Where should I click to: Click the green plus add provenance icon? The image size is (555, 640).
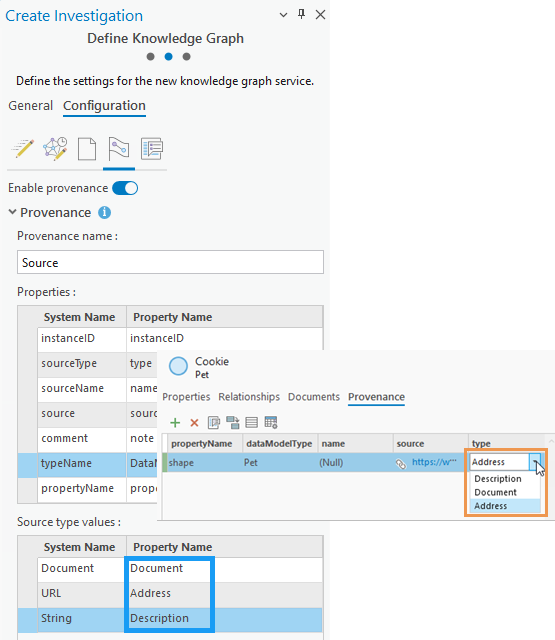(x=175, y=422)
